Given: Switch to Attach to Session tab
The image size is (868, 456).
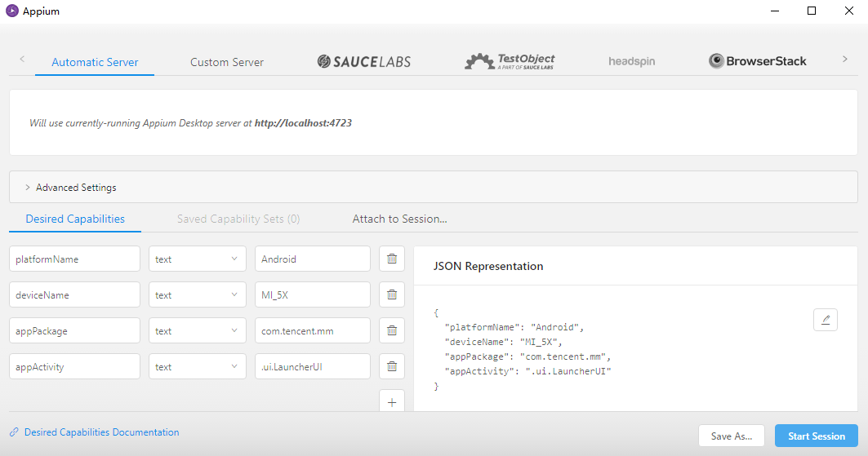Looking at the screenshot, I should coord(399,219).
